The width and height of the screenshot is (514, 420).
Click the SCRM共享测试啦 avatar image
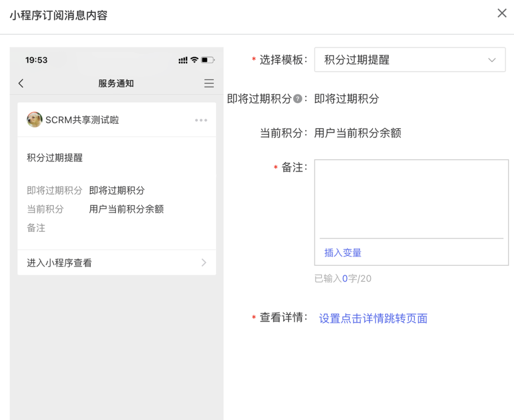pyautogui.click(x=34, y=120)
